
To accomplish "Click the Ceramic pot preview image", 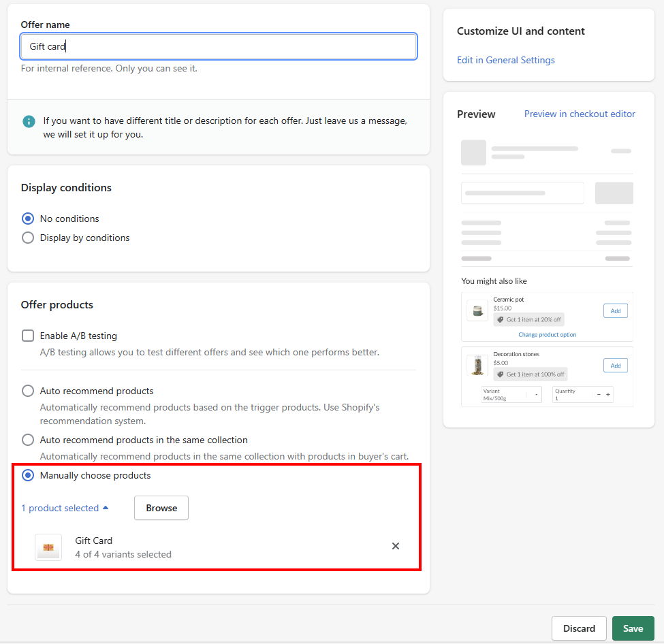I will pos(477,311).
